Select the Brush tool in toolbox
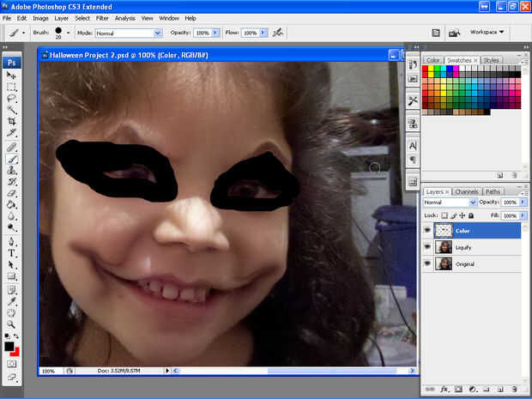This screenshot has width=532, height=399. coord(11,159)
